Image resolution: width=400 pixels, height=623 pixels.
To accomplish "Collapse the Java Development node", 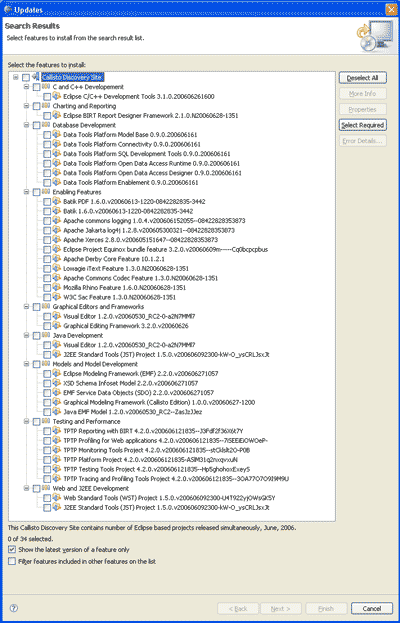I will pos(26,335).
